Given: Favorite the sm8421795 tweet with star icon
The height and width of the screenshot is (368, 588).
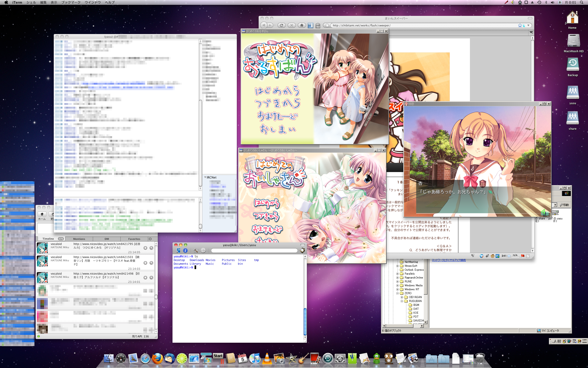Looking at the screenshot, I should pyautogui.click(x=145, y=248).
